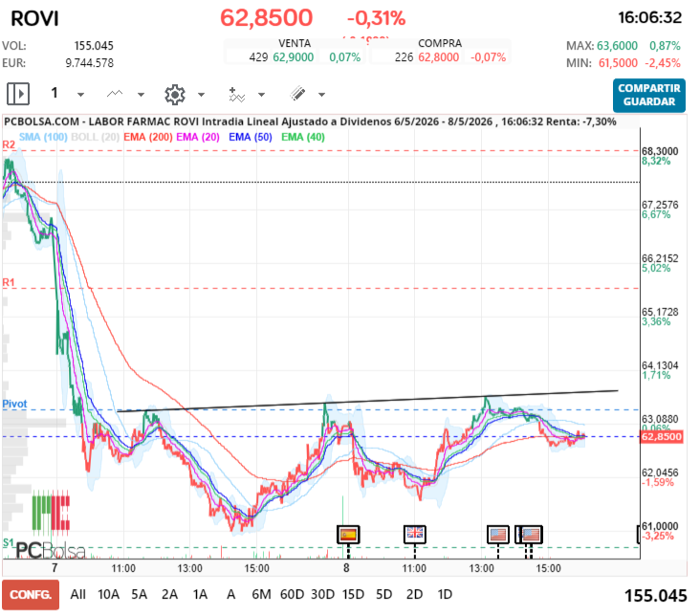700x615 pixels.
Task: Toggle the side panel icon
Action: (18, 95)
